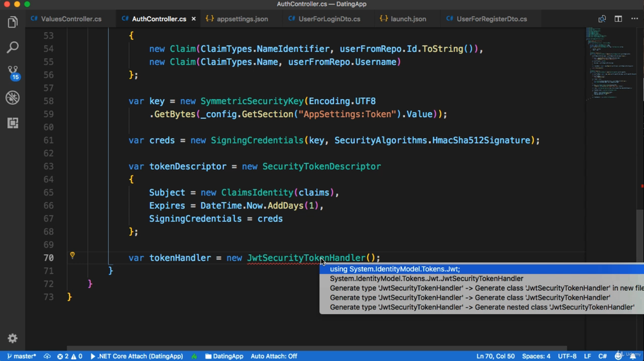644x361 pixels.
Task: Change end of line sequence LF
Action: click(x=587, y=356)
